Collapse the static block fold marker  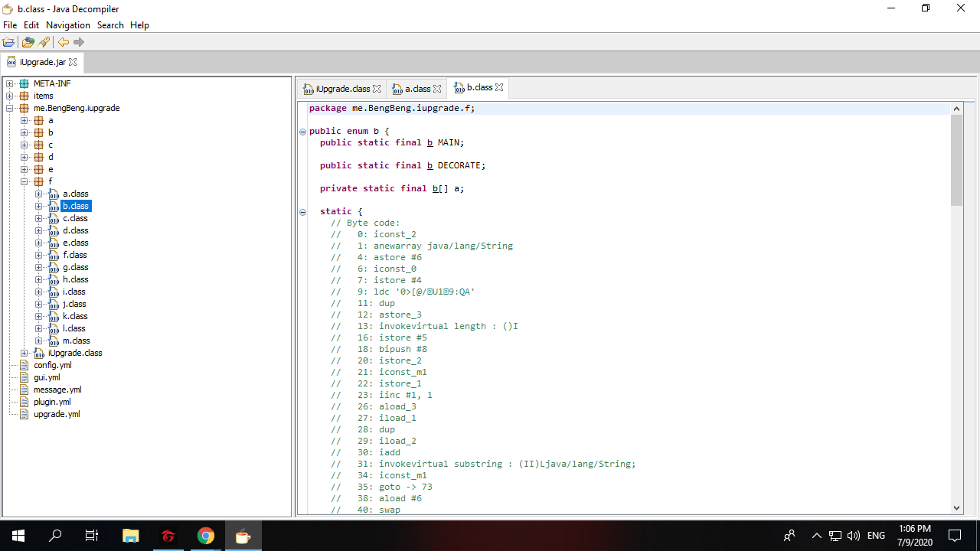303,212
